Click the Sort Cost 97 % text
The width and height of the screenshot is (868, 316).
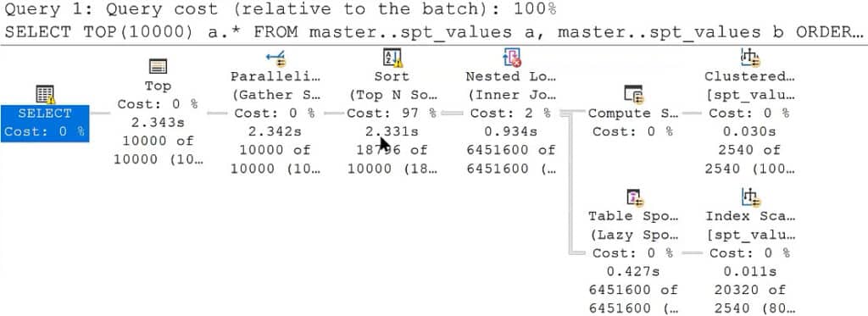click(x=392, y=113)
